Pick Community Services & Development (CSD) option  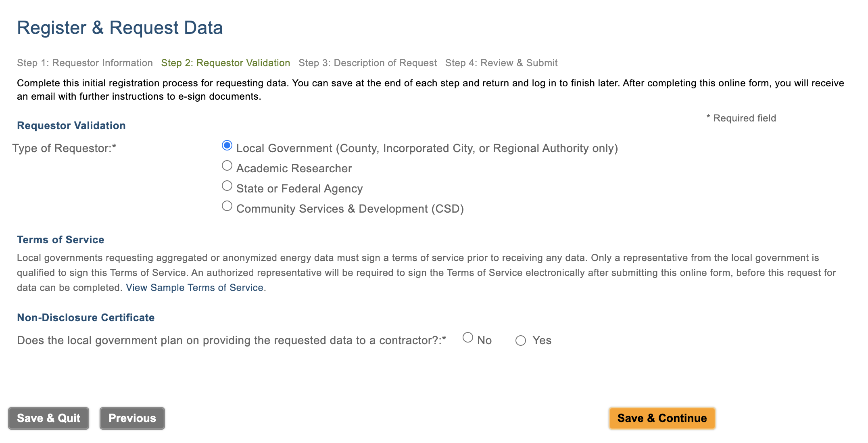227,206
